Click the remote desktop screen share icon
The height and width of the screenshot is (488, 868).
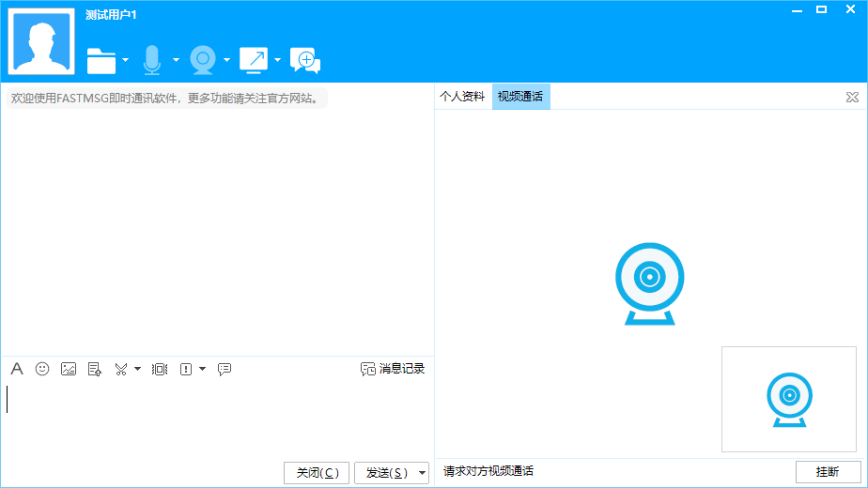point(254,60)
